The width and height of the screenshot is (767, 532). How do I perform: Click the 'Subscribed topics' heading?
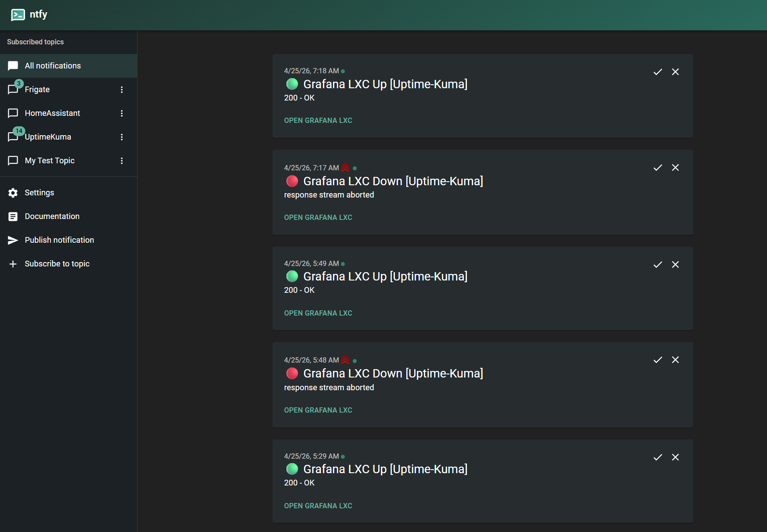(x=35, y=42)
